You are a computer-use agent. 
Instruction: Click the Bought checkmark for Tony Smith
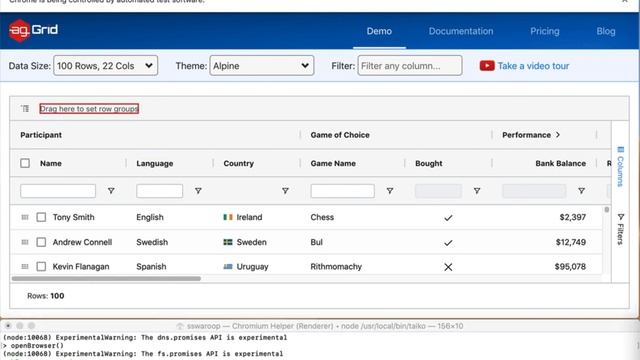448,218
